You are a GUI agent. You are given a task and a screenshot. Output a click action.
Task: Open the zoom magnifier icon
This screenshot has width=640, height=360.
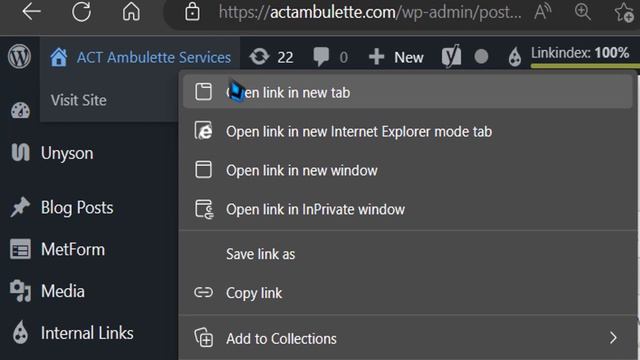click(x=582, y=11)
